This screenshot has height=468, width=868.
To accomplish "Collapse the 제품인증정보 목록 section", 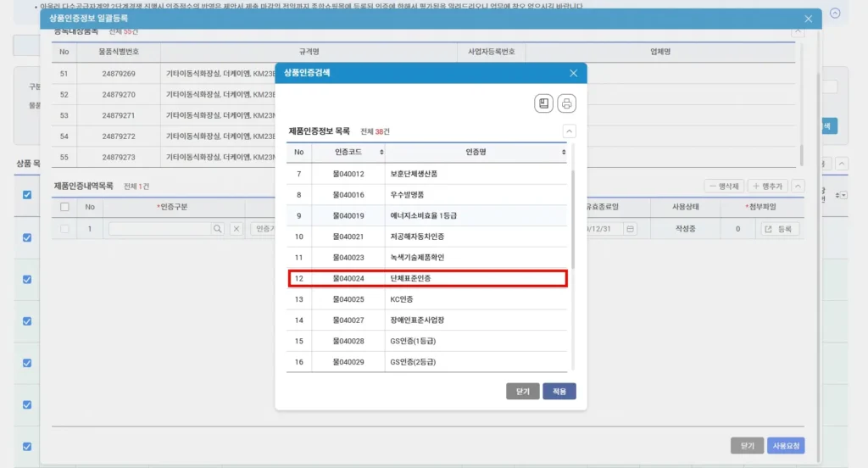I will (570, 131).
